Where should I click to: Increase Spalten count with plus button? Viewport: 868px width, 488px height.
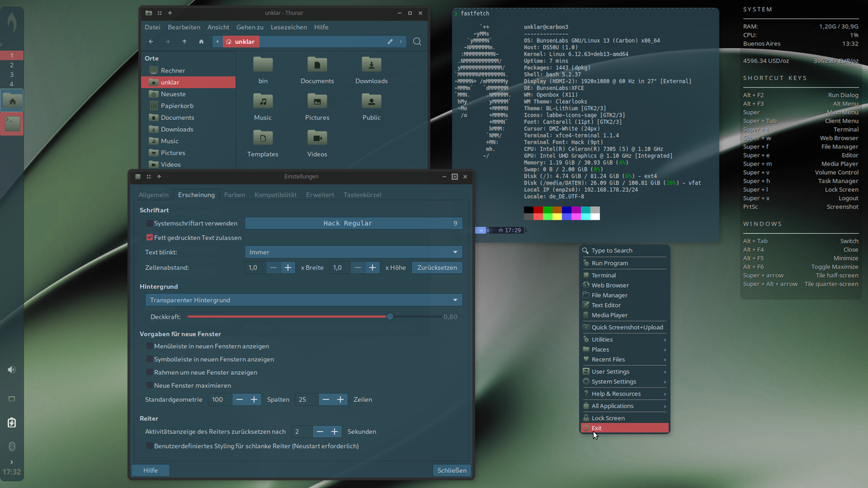(254, 400)
